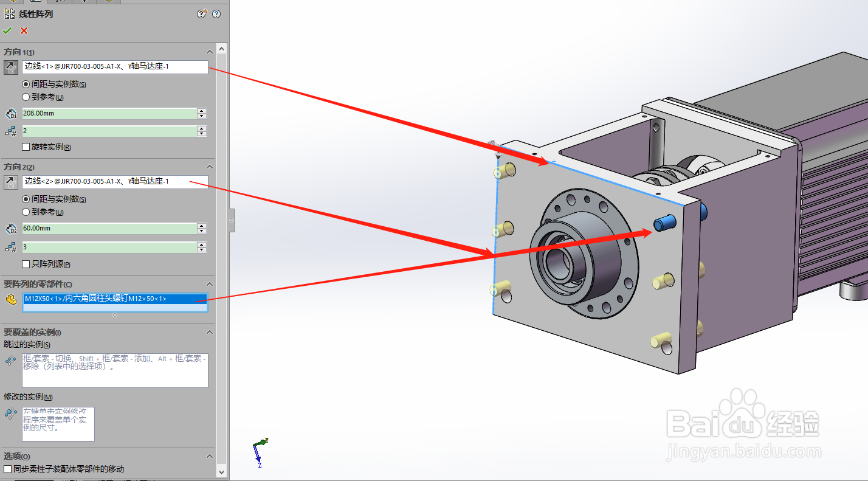Click the 208.00mm spacing field
Screen dimensions: 868x481
[109, 113]
